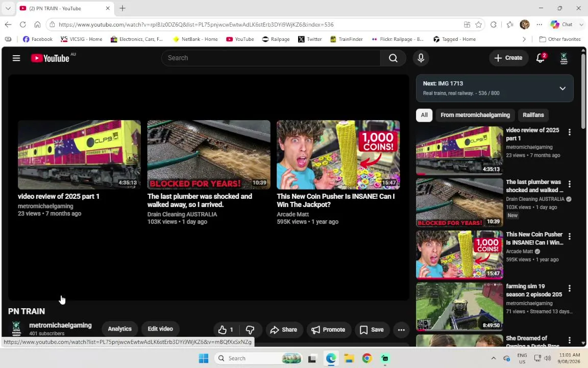Like the PN TRAIN video
Screen dimensions: 588x368
(x=226, y=330)
